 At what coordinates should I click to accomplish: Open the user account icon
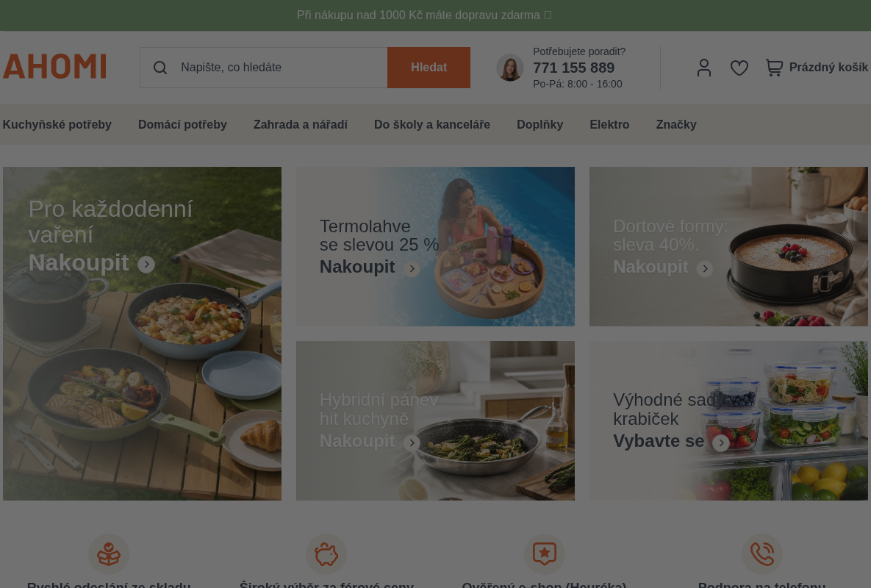[704, 68]
